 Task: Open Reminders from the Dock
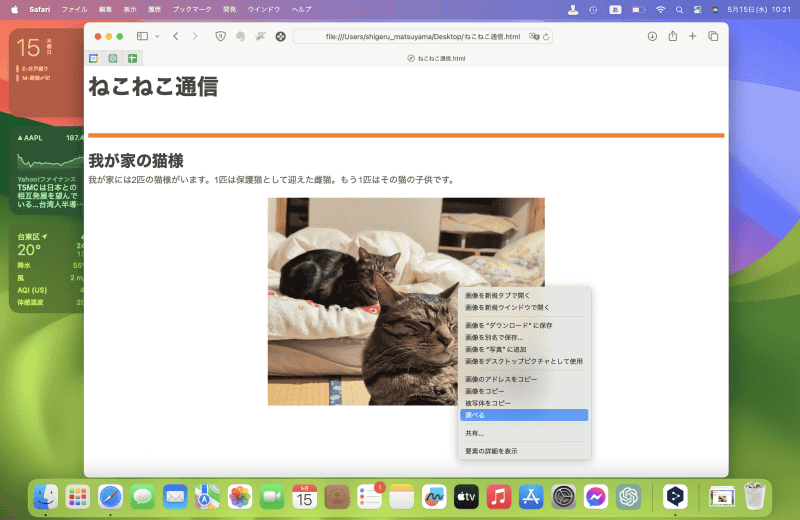(369, 497)
